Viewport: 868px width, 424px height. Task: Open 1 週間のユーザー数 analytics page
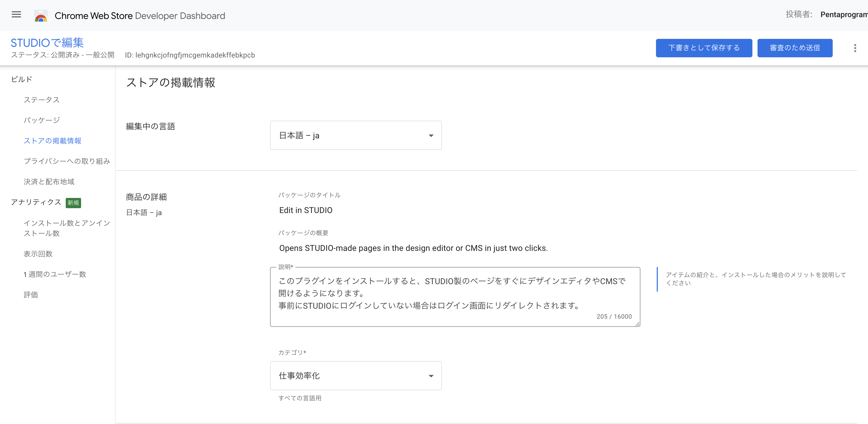(x=54, y=274)
